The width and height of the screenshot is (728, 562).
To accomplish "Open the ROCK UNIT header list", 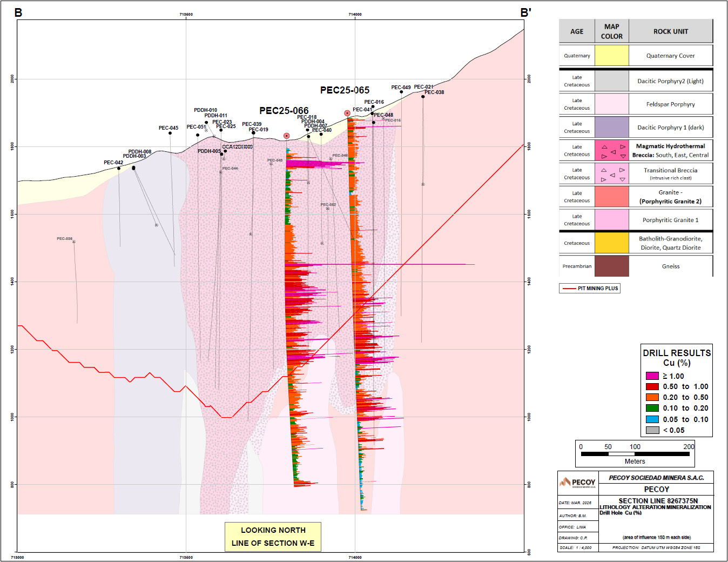I will 671,31.
